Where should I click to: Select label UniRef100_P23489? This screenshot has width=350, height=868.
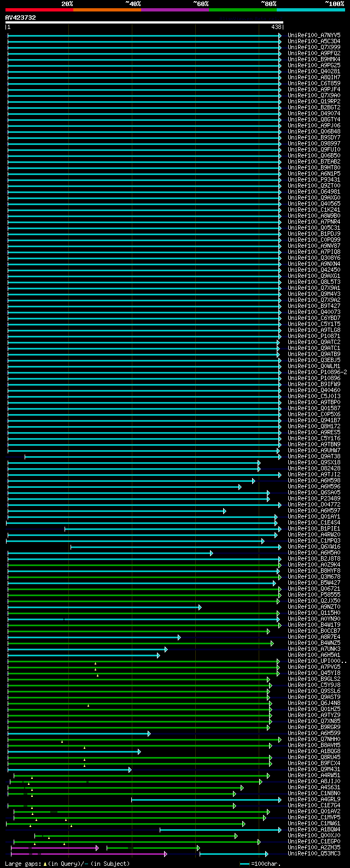(x=314, y=498)
